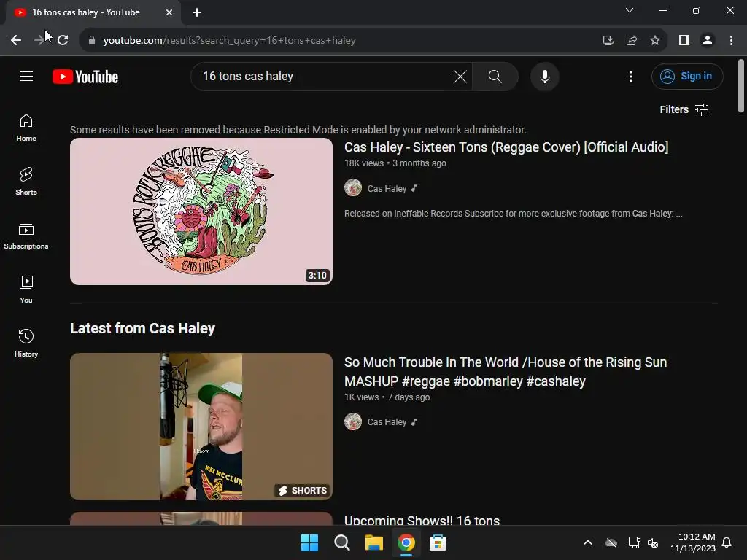Viewport: 747px width, 560px height.
Task: Open the Upcoming Shows!! 16 tons title
Action: pos(422,520)
